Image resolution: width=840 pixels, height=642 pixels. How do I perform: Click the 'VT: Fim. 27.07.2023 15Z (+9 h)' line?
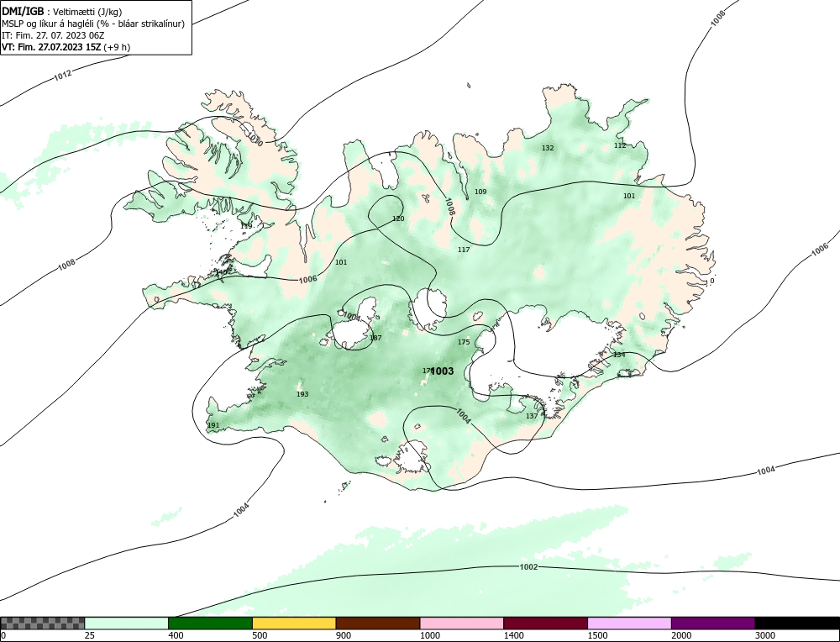pos(66,46)
